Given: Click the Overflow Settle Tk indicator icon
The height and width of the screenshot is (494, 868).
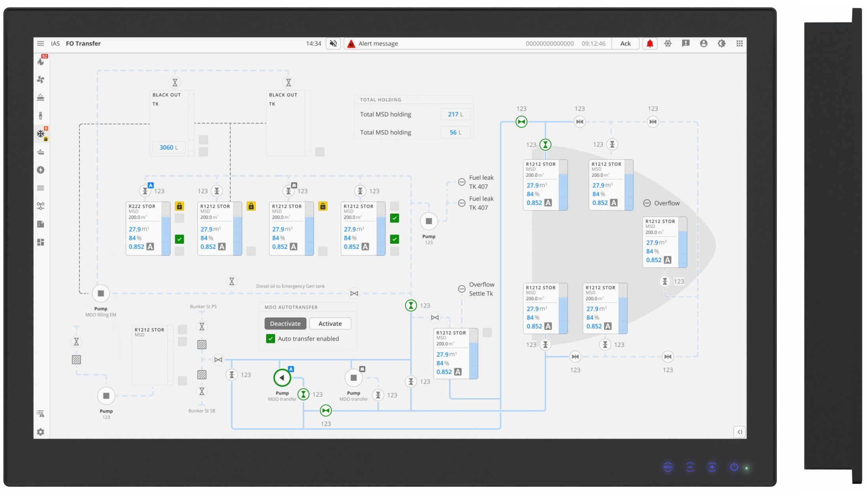Looking at the screenshot, I should [x=462, y=289].
